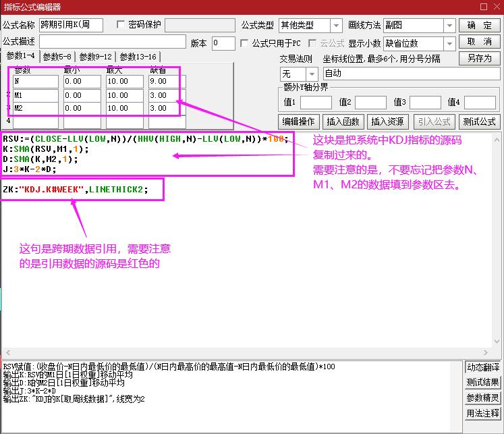Click the 公式名称 input field
Viewport: 504px width, 434px height.
click(x=71, y=26)
